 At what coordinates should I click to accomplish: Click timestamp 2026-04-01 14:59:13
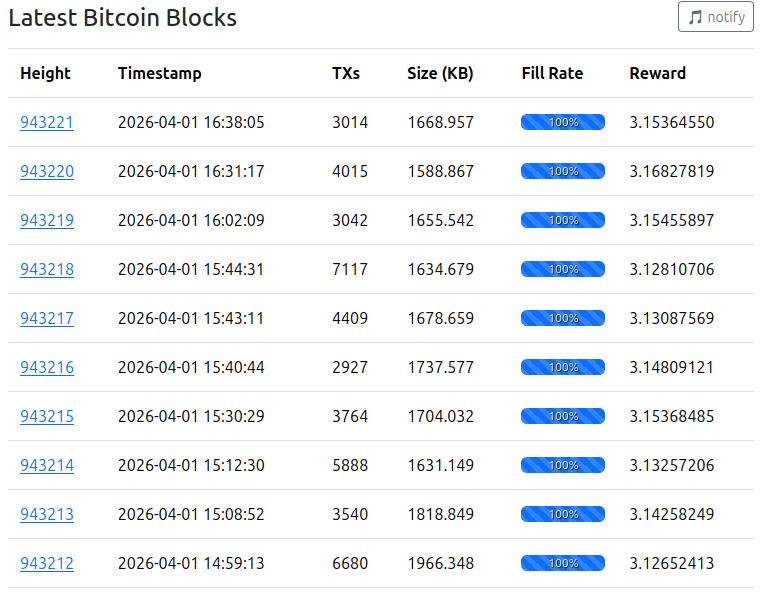click(x=191, y=563)
